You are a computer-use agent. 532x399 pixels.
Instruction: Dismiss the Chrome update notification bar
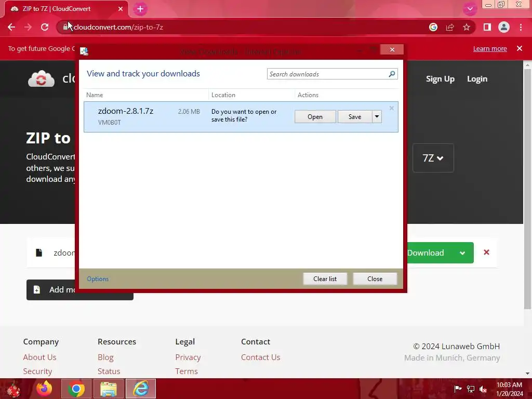click(520, 48)
